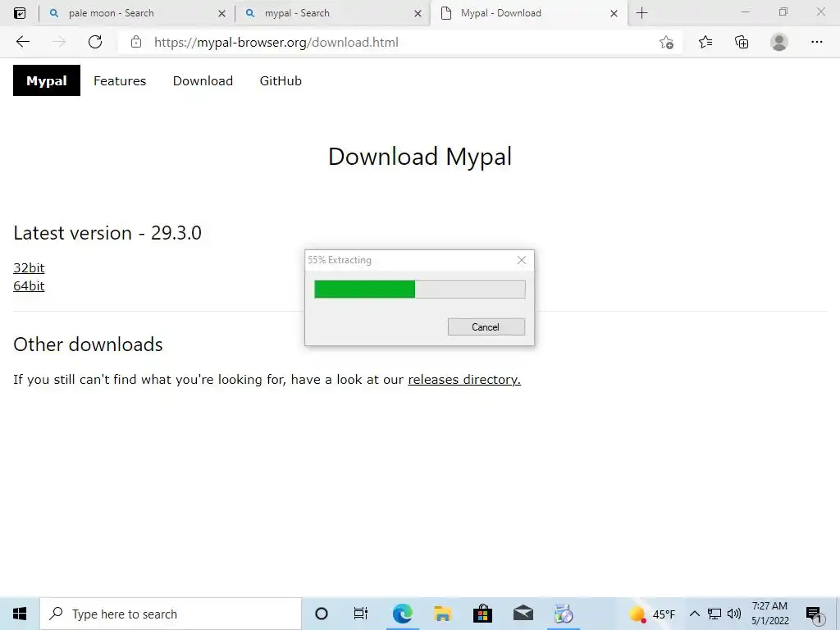Viewport: 840px width, 630px height.
Task: Open the Windows Start menu
Action: tap(20, 614)
